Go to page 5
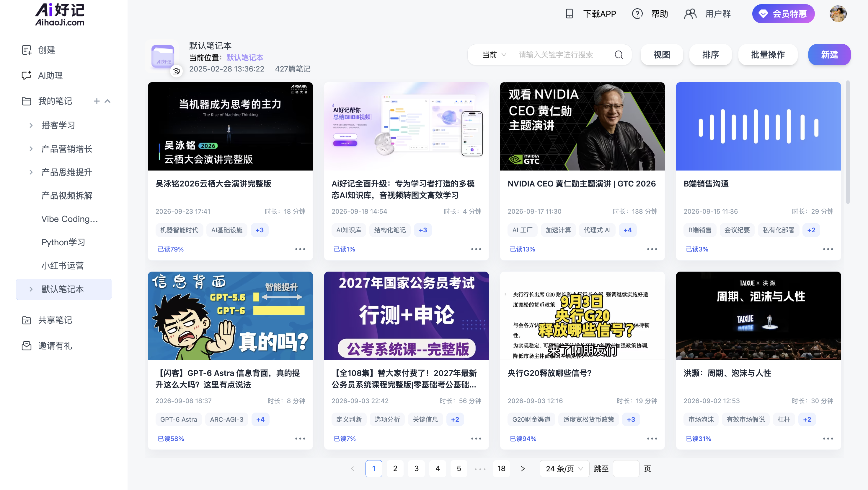 (x=459, y=468)
